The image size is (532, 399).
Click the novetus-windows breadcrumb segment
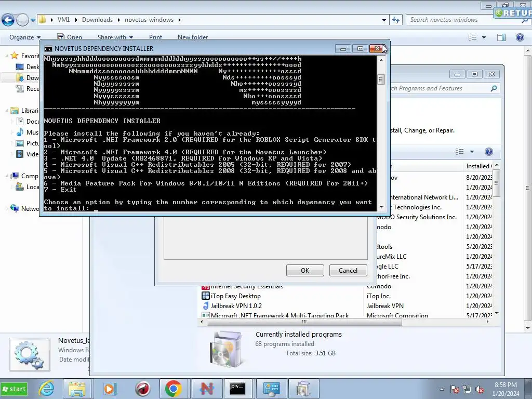pos(149,20)
